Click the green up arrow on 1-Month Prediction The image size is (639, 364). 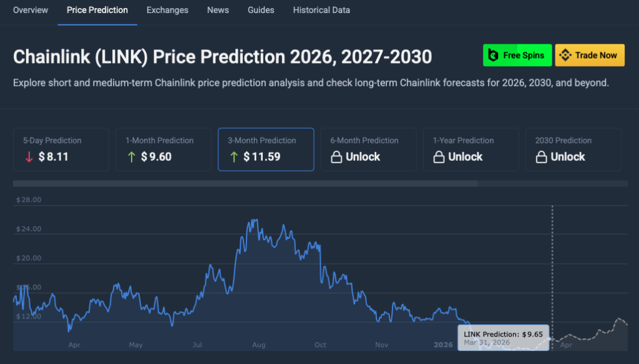132,157
